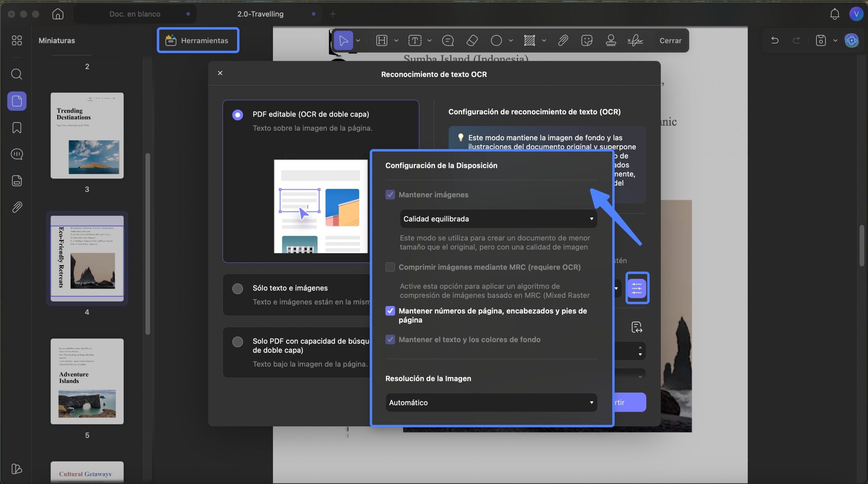Click the thumbnails panel scrollbar
Screen dimensions: 868x484
[147, 244]
